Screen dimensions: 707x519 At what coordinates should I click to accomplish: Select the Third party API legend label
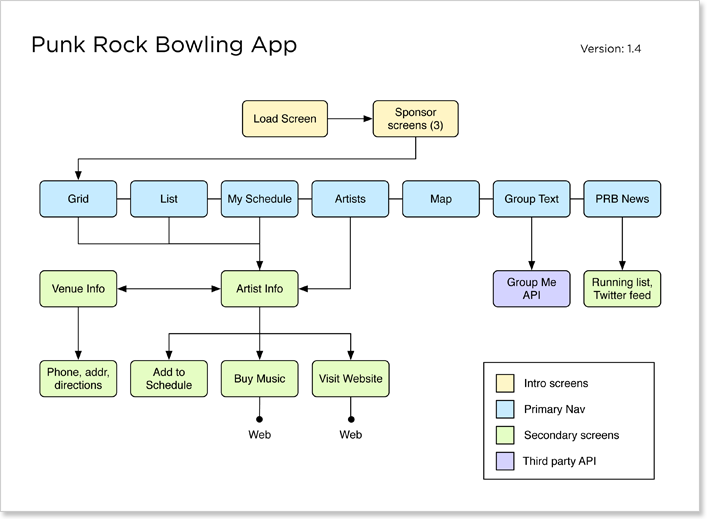point(559,461)
